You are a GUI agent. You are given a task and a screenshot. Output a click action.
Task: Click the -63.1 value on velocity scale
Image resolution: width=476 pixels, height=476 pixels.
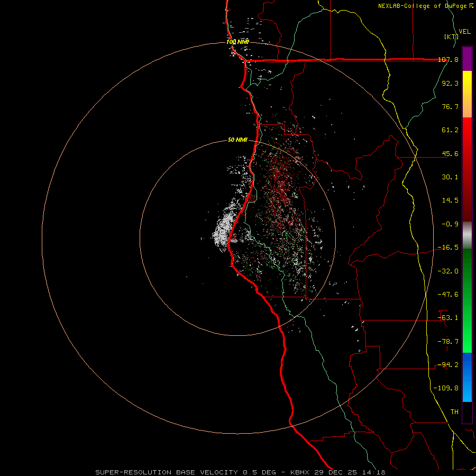coord(448,318)
